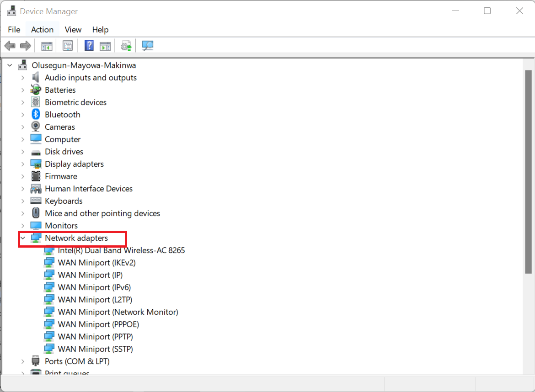
Task: Select the Biometric devices label
Action: click(x=76, y=102)
